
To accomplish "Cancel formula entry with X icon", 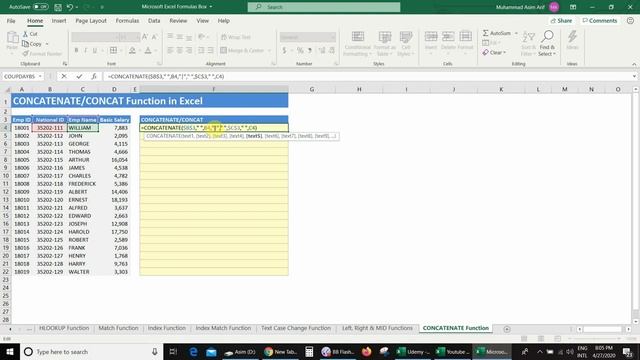I will point(64,76).
